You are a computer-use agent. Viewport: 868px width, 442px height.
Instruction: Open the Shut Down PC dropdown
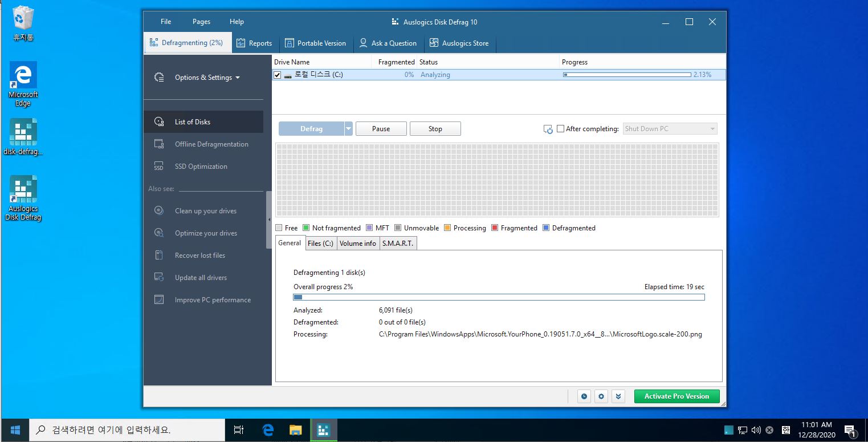click(670, 129)
